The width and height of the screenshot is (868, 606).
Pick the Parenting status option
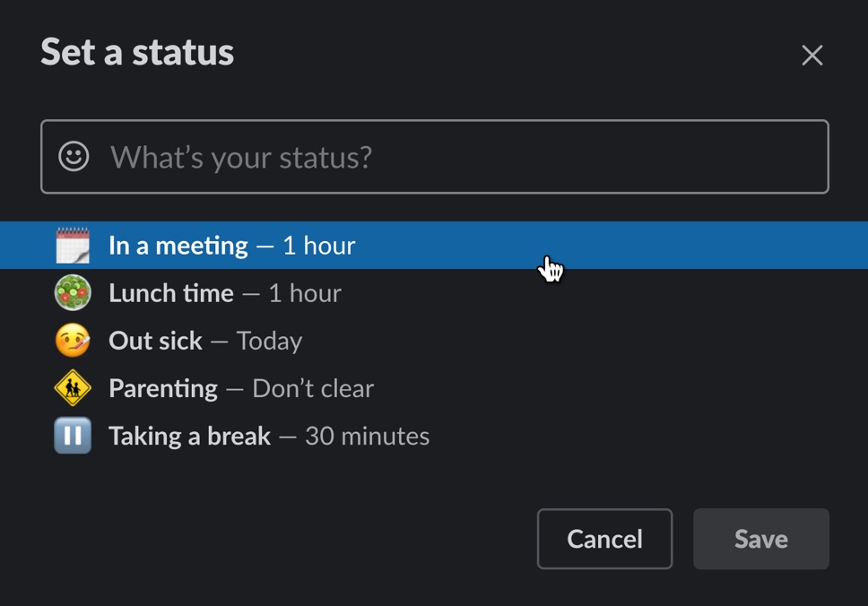click(163, 387)
